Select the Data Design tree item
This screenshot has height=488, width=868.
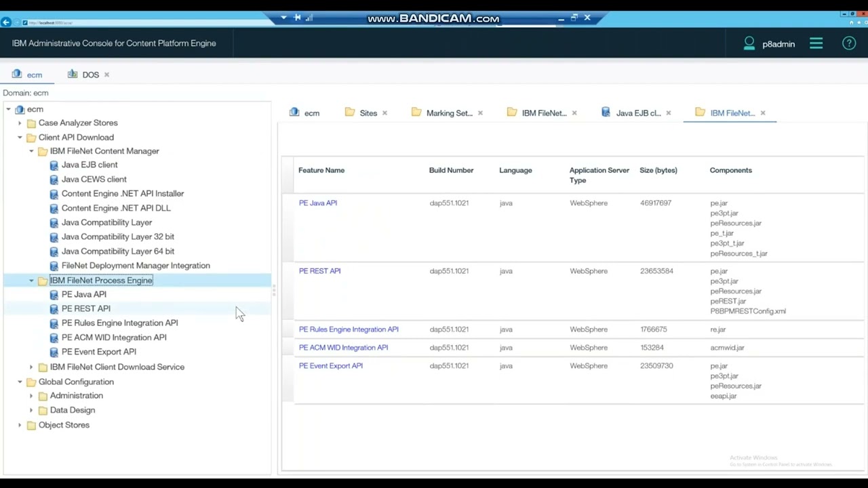click(x=73, y=410)
